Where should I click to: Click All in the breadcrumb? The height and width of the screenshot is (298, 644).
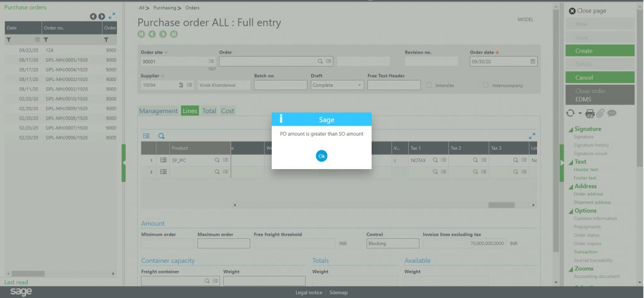tap(142, 8)
